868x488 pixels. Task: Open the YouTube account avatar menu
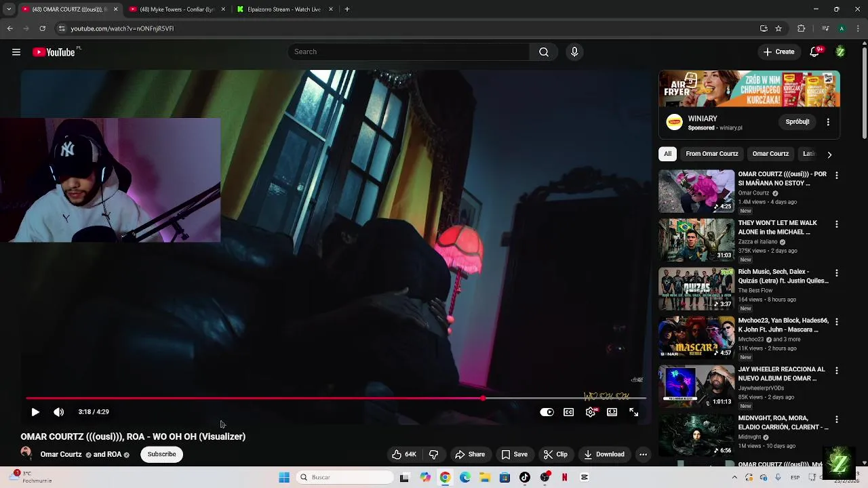coord(840,52)
